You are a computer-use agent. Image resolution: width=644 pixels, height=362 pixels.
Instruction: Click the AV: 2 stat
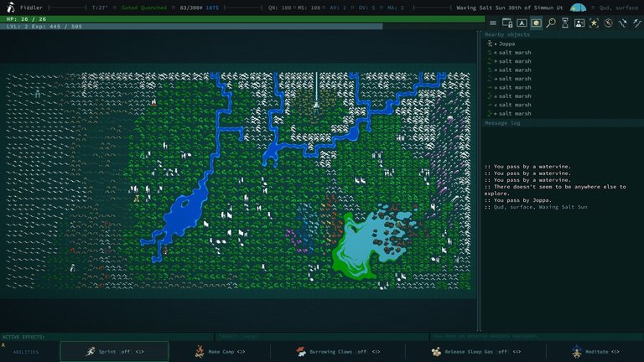(x=339, y=8)
